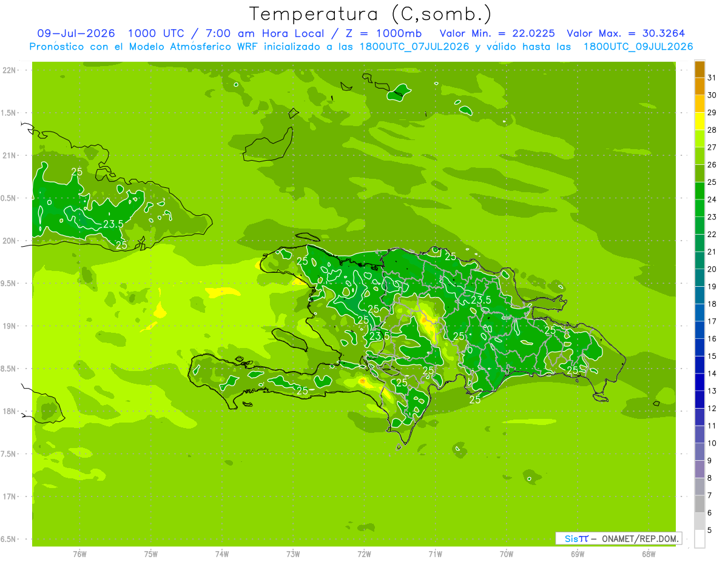Click the "21N" latitude axis label
The height and width of the screenshot is (562, 728).
pyautogui.click(x=9, y=156)
